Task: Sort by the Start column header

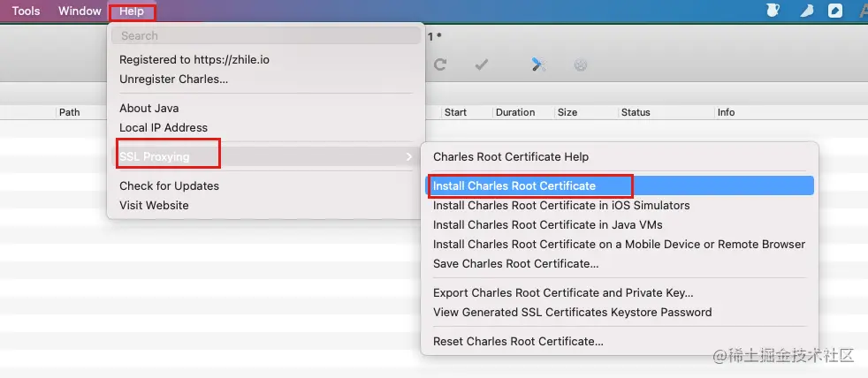Action: [455, 112]
